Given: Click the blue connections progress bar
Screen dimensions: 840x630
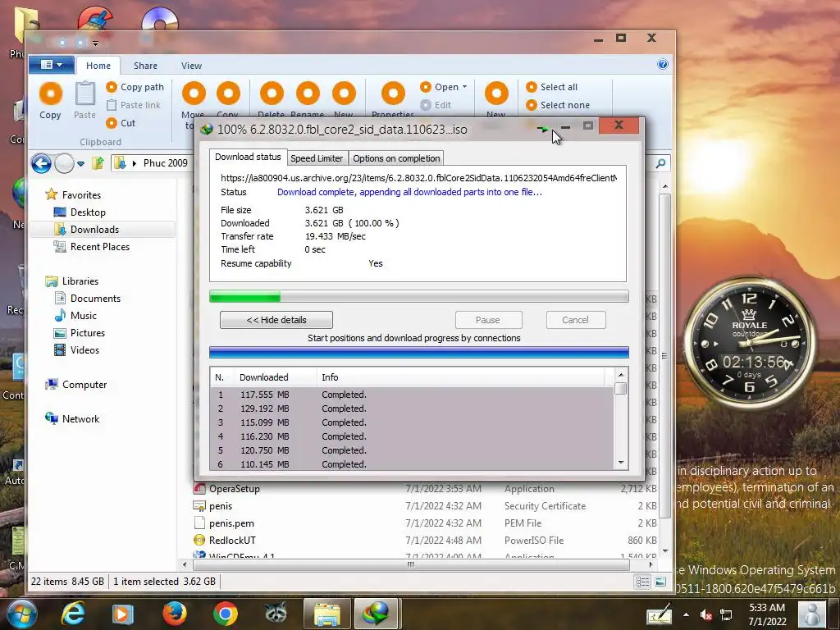Looking at the screenshot, I should click(419, 352).
